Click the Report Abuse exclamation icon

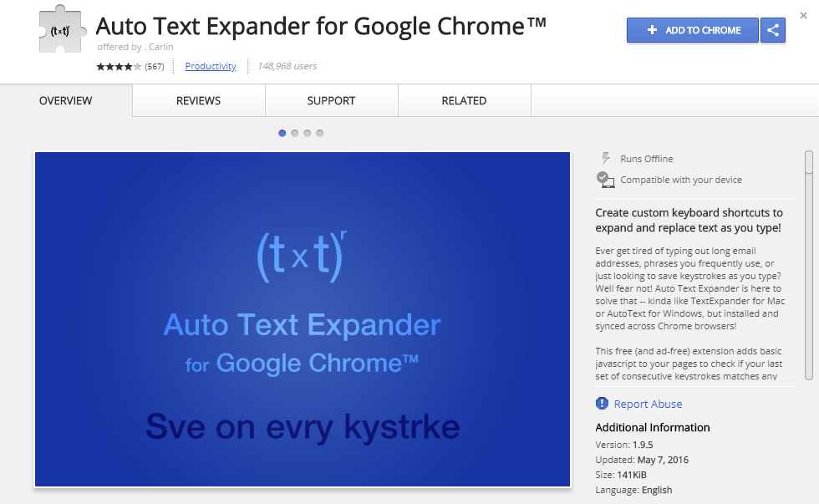(x=602, y=403)
